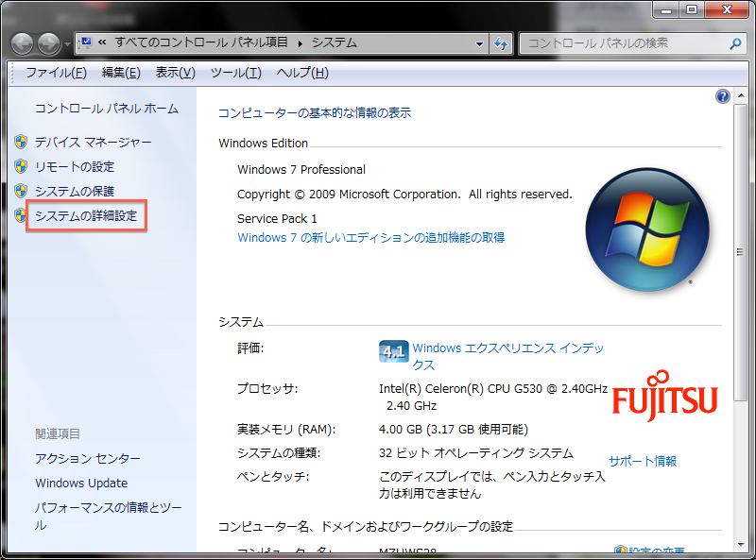Click the Forward navigation arrow button
Viewport: 756px width, 560px height.
pos(49,43)
